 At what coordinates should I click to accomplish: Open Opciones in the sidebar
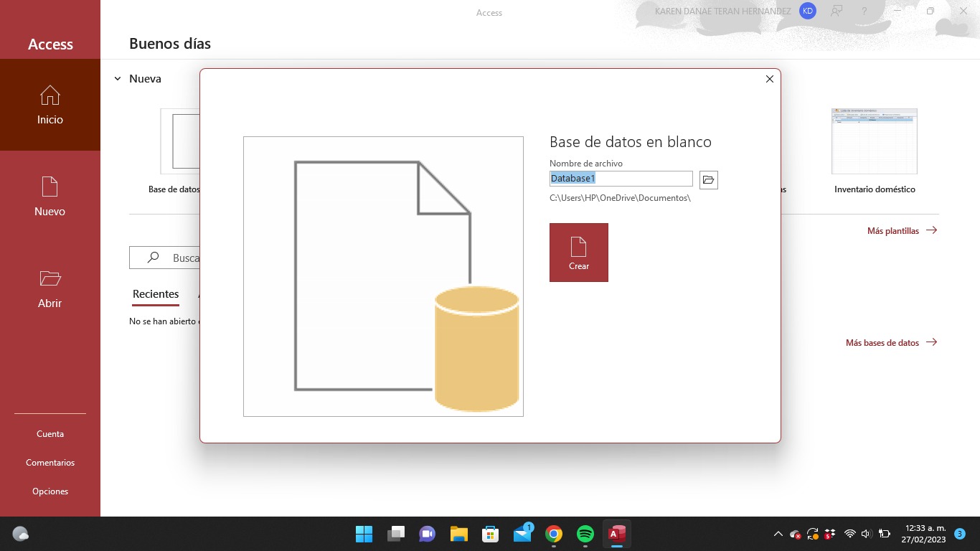50,491
